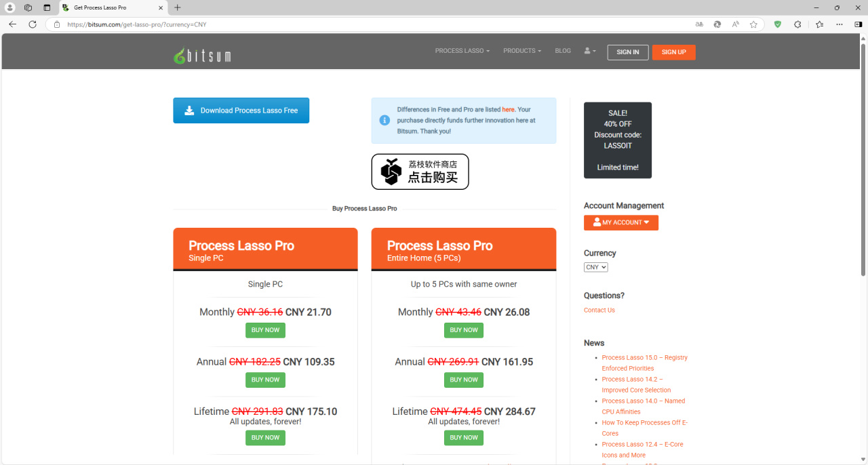Screen dimensions: 868x465
Task: Open How To Keep Processes Off E-Cores
Action: [x=644, y=428]
